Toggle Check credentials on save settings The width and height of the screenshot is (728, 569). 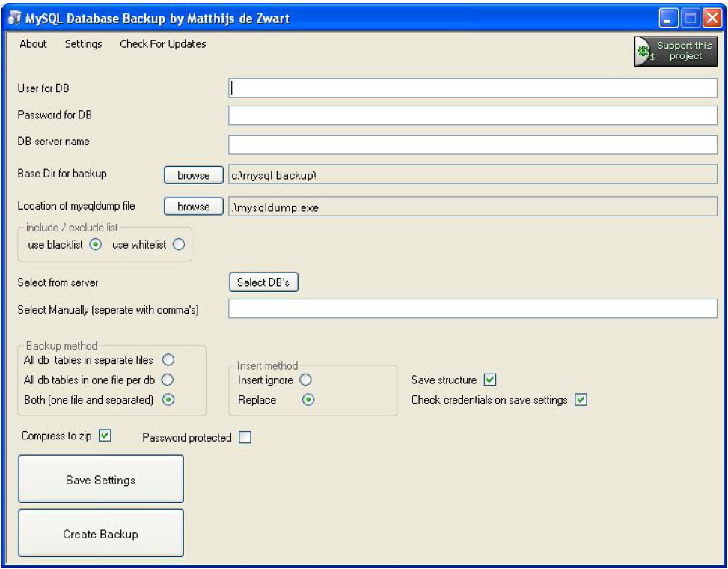[x=581, y=400]
